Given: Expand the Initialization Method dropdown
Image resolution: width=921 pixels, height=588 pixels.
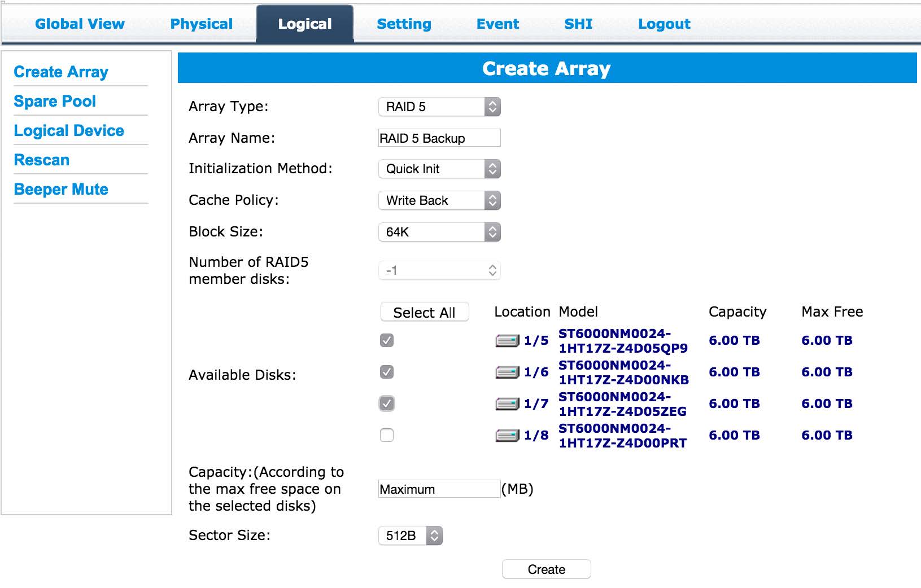Looking at the screenshot, I should coord(439,169).
